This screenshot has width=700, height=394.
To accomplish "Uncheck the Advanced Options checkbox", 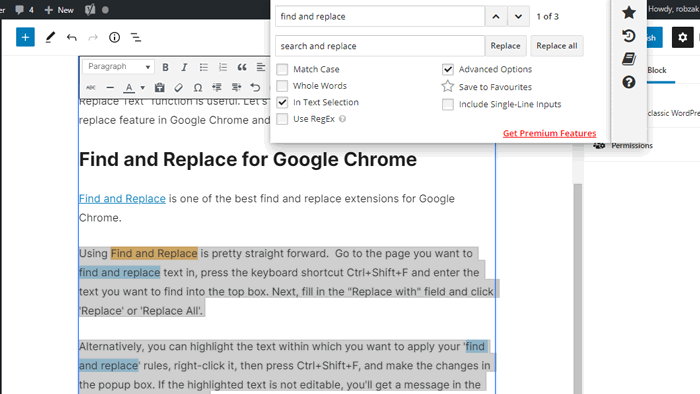I will pos(448,69).
